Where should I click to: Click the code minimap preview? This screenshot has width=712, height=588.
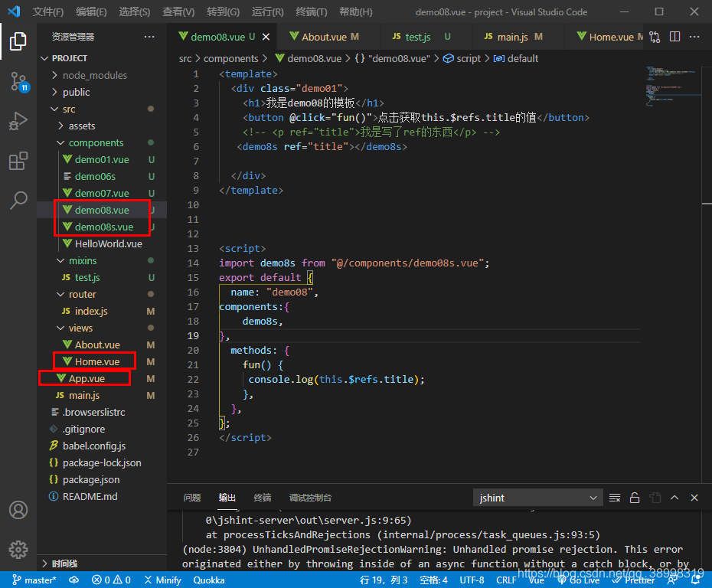(671, 87)
